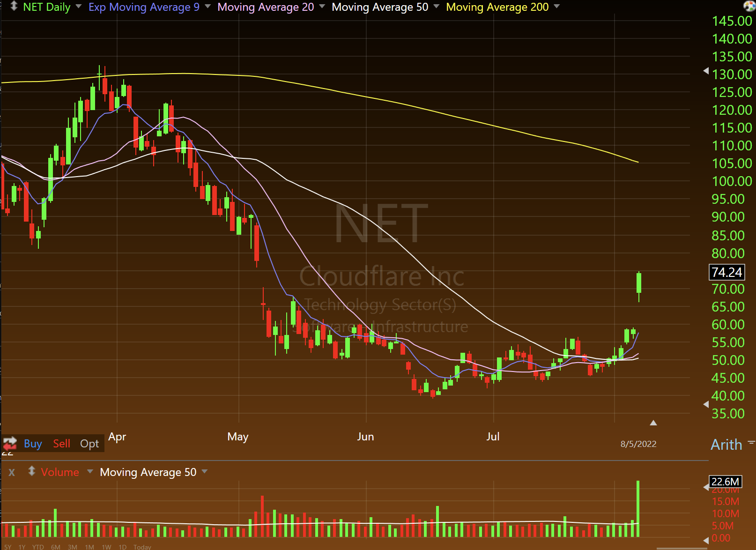
Task: Set chart range to 1M
Action: pyautogui.click(x=89, y=547)
